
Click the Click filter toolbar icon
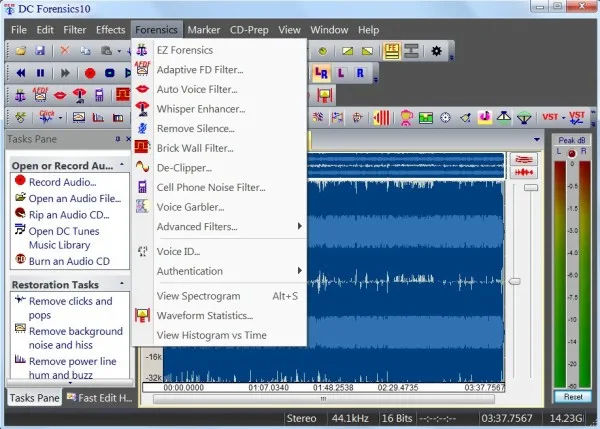[47, 117]
